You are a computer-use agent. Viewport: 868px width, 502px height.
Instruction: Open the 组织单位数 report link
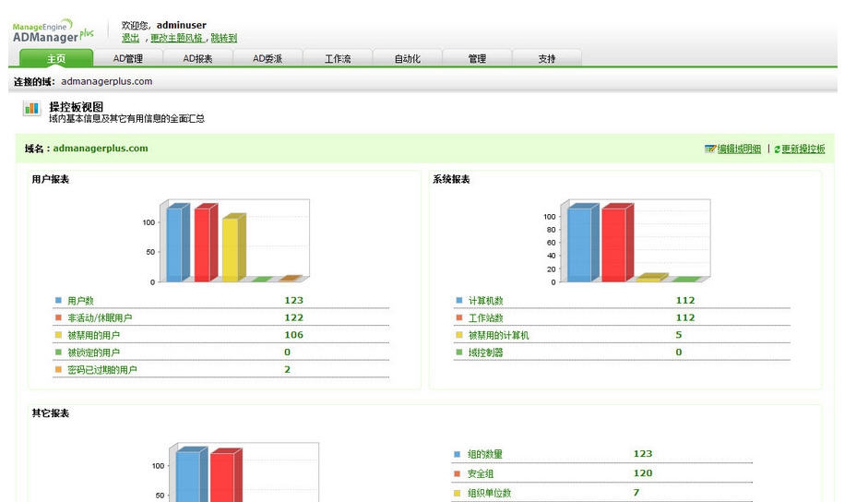point(490,493)
